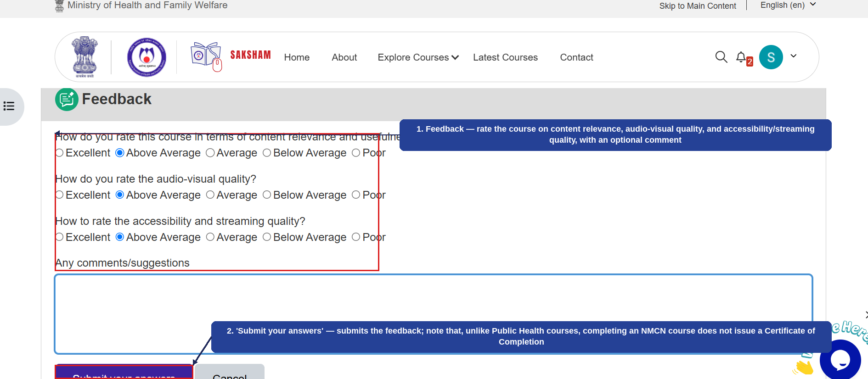Click Submit your answers button
Screen dimensions: 868x379
124,373
